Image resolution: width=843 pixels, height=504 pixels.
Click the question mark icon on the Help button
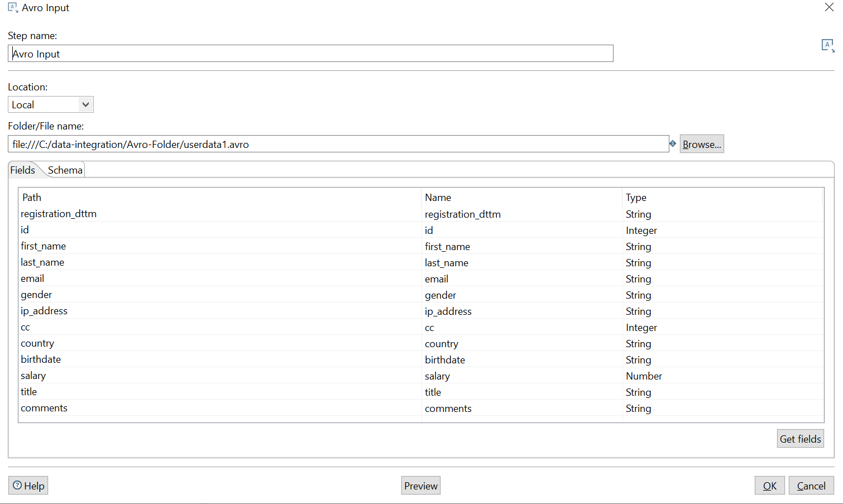[17, 485]
